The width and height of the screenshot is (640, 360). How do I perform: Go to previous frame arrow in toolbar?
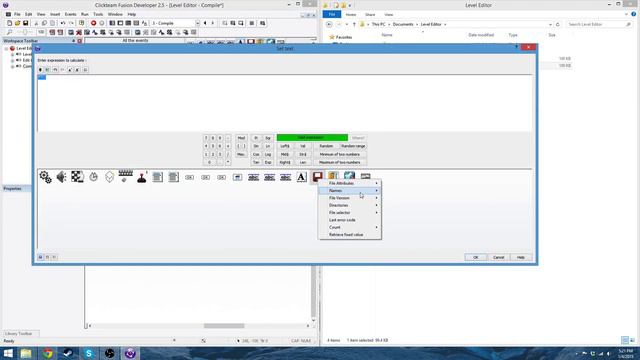click(x=205, y=23)
